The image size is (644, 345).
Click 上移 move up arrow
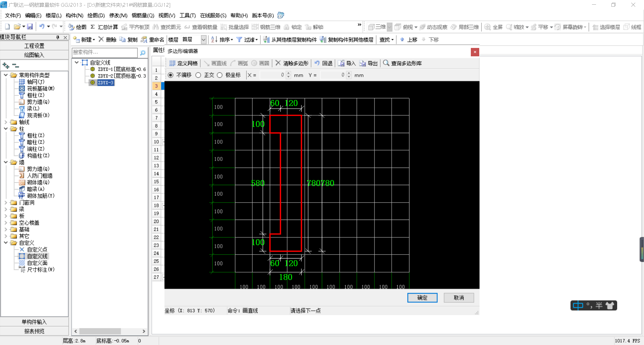[x=402, y=40]
